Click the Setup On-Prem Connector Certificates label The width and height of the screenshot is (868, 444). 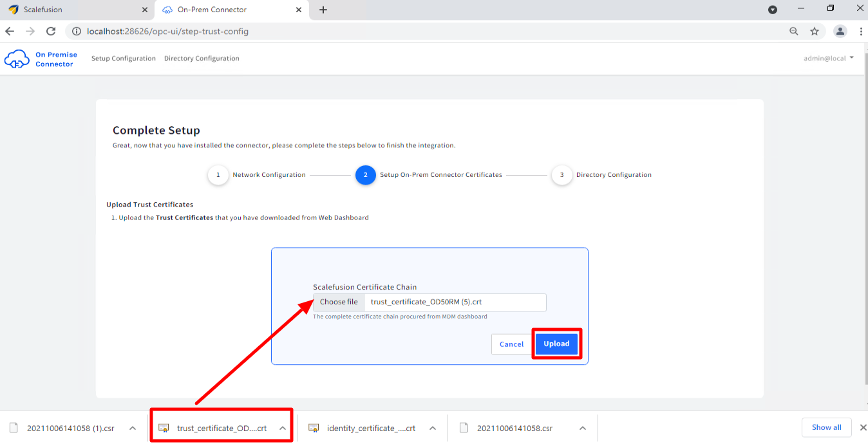tap(441, 175)
